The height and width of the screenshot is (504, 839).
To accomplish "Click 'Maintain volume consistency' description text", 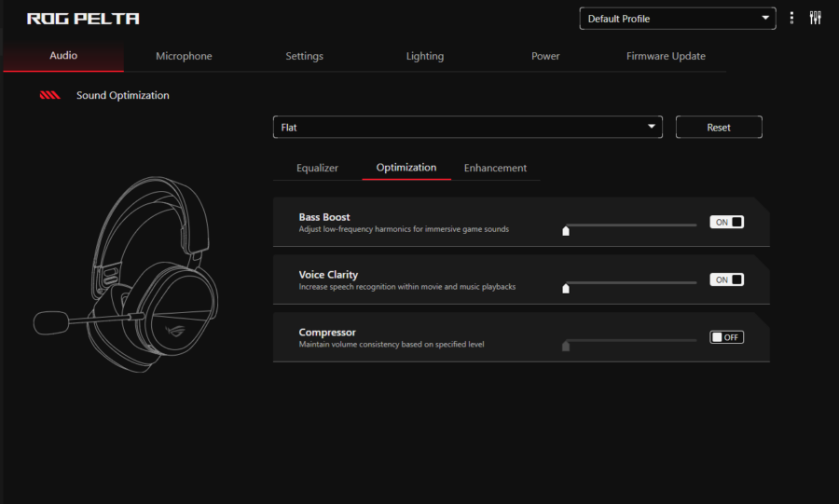I will (392, 345).
